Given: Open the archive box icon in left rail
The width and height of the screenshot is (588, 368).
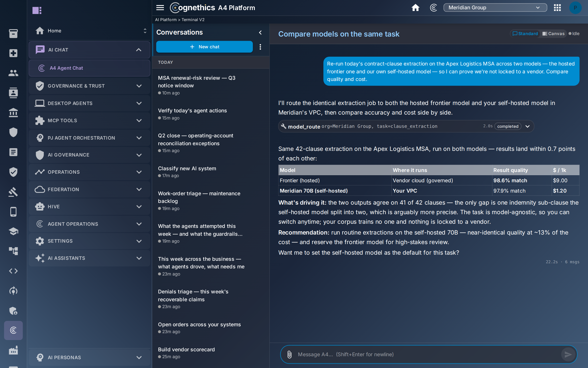Looking at the screenshot, I should coord(13,34).
